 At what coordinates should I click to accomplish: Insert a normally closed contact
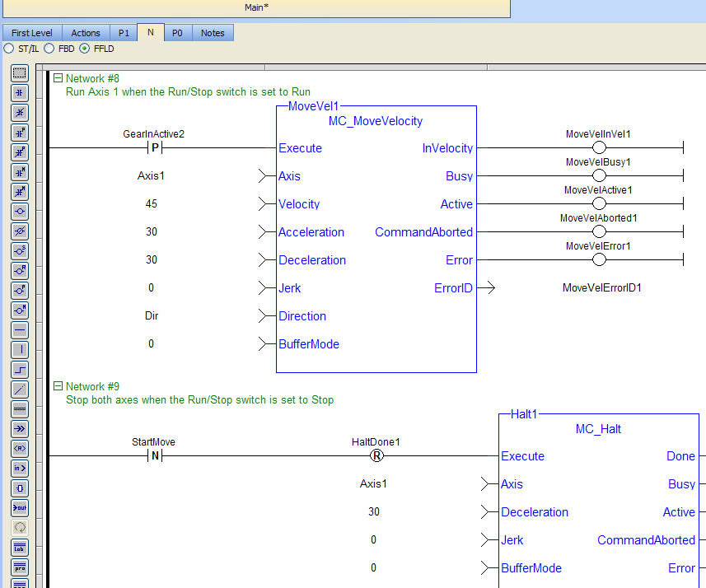point(20,113)
